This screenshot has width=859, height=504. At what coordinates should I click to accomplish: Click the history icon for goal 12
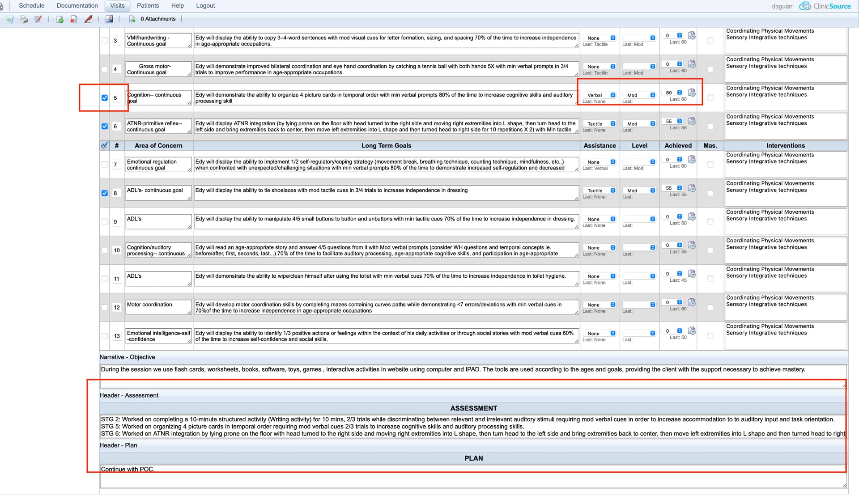[692, 302]
